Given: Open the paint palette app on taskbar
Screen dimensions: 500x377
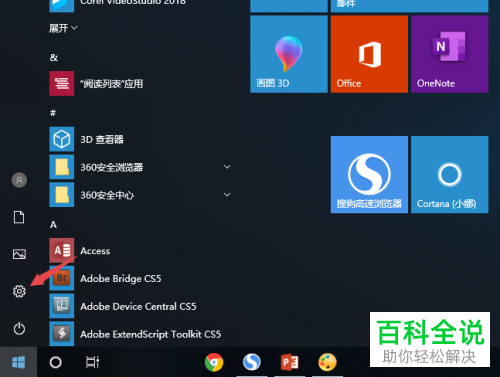Looking at the screenshot, I should coord(327,362).
